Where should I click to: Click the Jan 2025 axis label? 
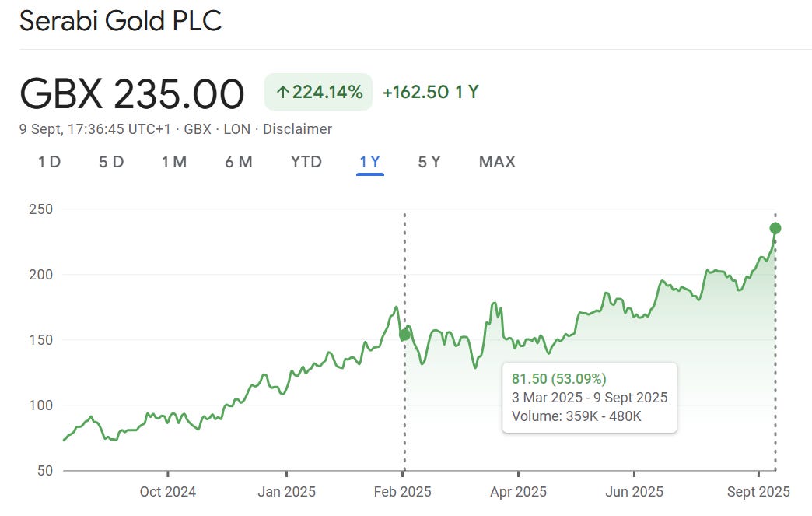(287, 492)
